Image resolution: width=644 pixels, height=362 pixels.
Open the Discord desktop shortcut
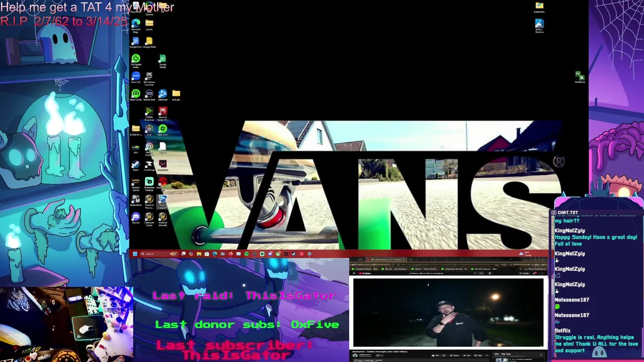(136, 219)
